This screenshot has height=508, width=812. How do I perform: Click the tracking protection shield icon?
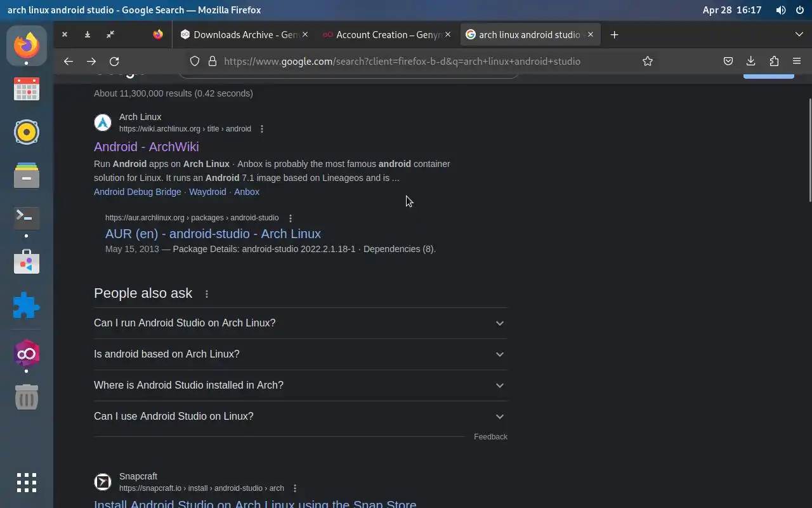click(x=195, y=61)
